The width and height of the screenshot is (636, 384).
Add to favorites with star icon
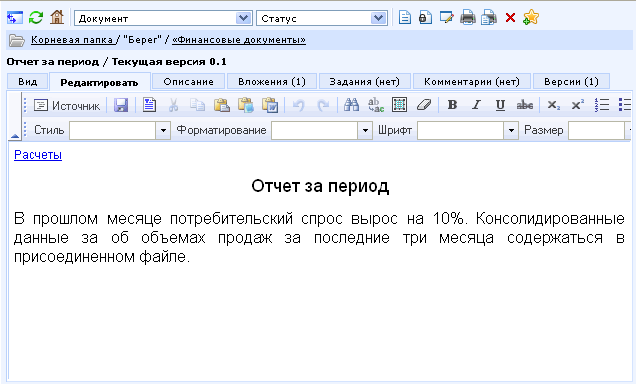531,17
